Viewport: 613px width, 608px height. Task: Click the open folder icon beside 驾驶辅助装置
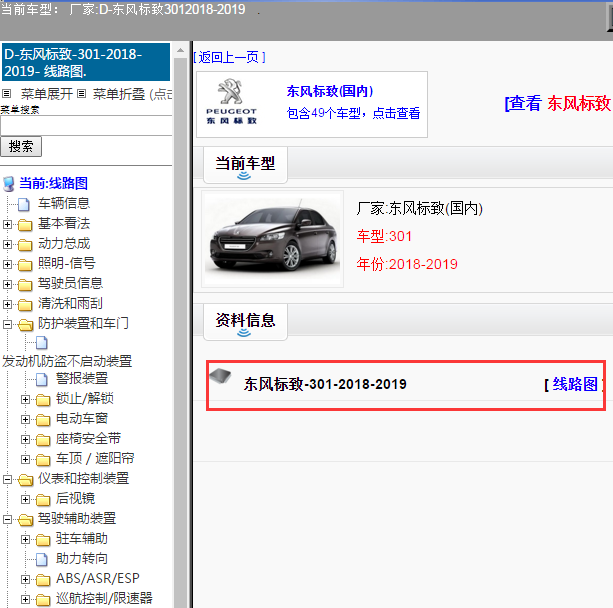pyautogui.click(x=26, y=520)
